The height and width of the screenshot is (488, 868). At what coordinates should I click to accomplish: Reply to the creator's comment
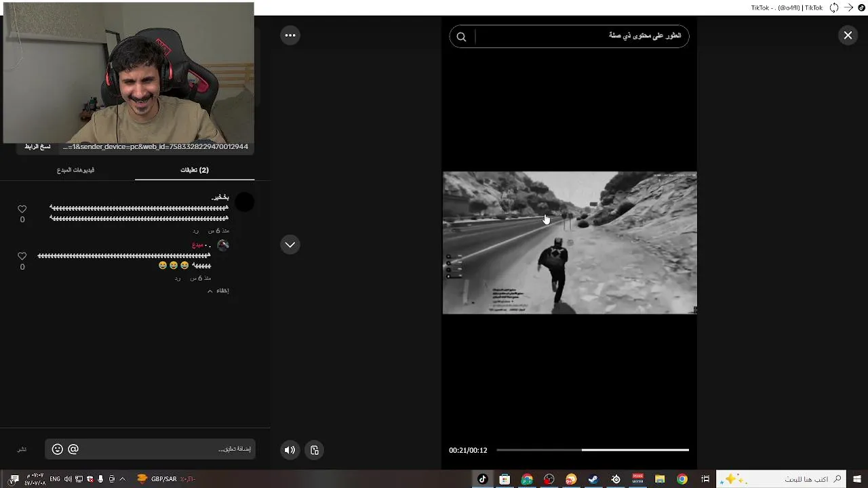[x=178, y=279]
